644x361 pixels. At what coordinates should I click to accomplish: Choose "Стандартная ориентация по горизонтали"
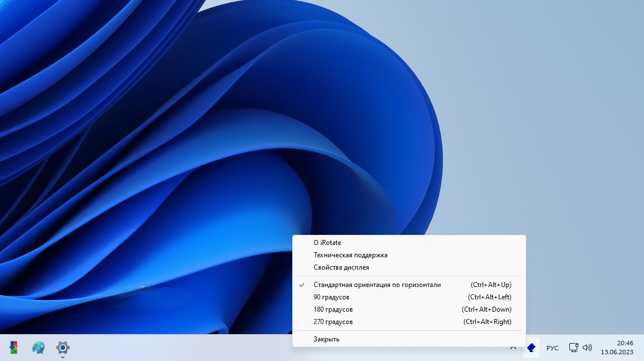point(408,285)
